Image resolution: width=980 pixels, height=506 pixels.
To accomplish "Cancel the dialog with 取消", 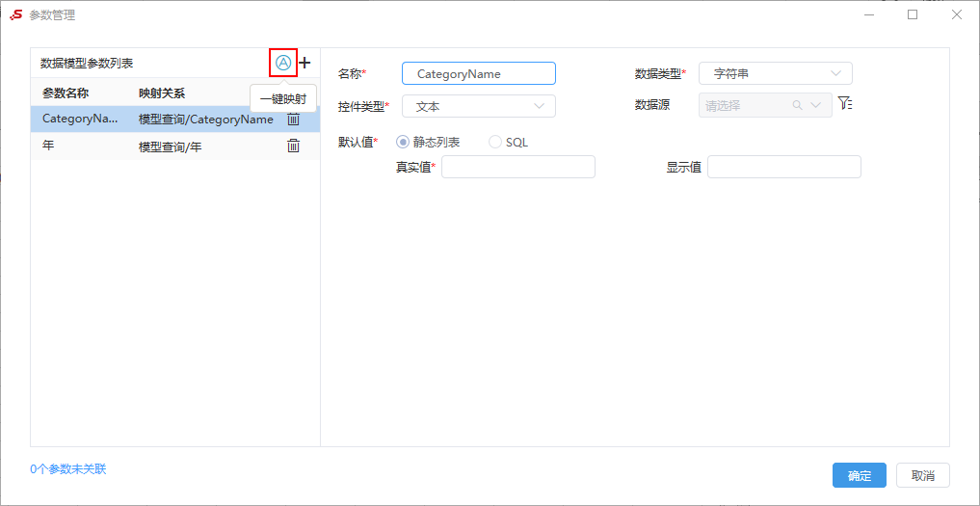I will point(923,475).
